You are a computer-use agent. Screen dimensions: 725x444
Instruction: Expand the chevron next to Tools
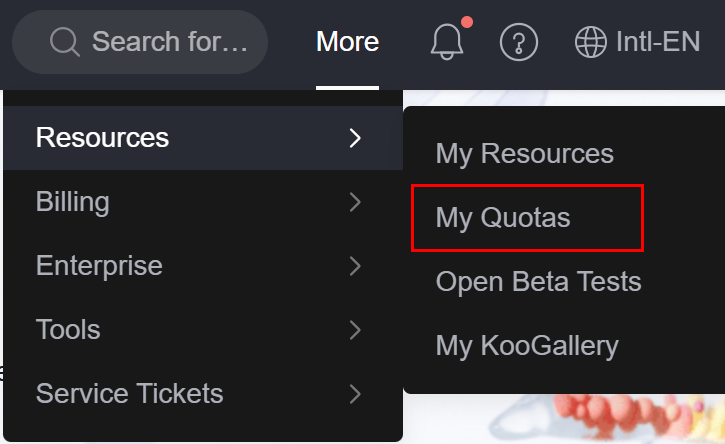355,329
